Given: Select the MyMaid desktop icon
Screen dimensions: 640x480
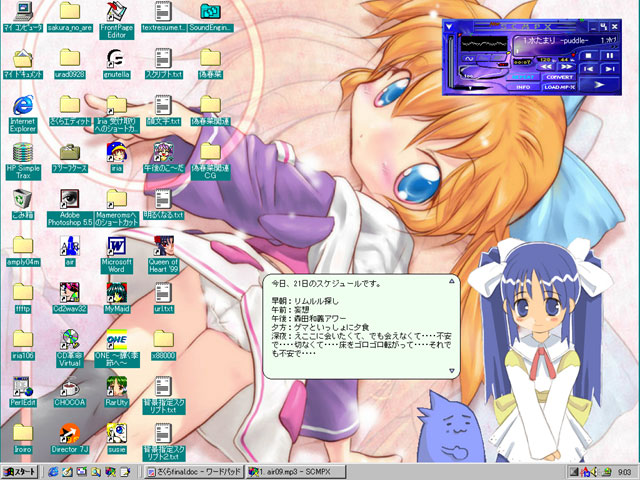Looking at the screenshot, I should 117,298.
